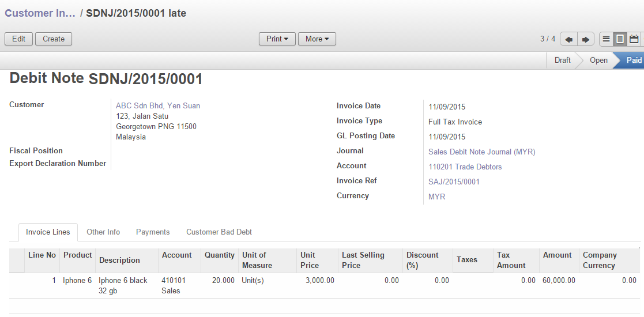Open Sales Debit Note Journal (MYR) link
Viewport: 644px width, 317px height.
(482, 152)
